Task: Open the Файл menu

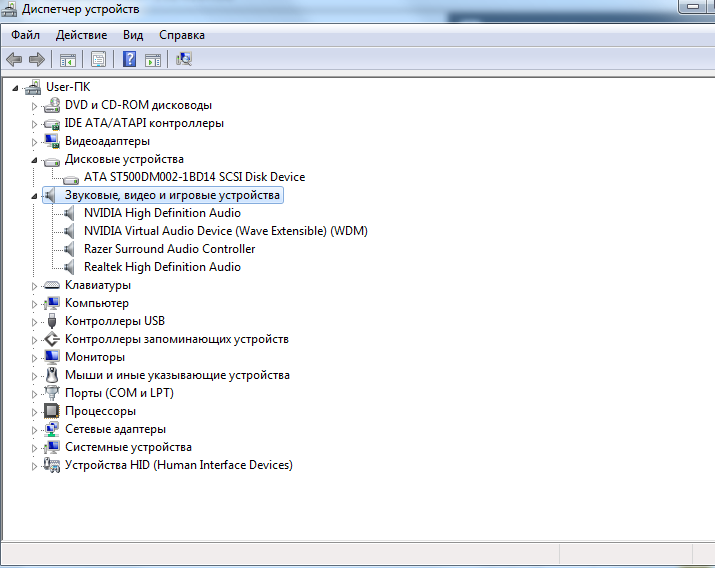Action: coord(25,35)
